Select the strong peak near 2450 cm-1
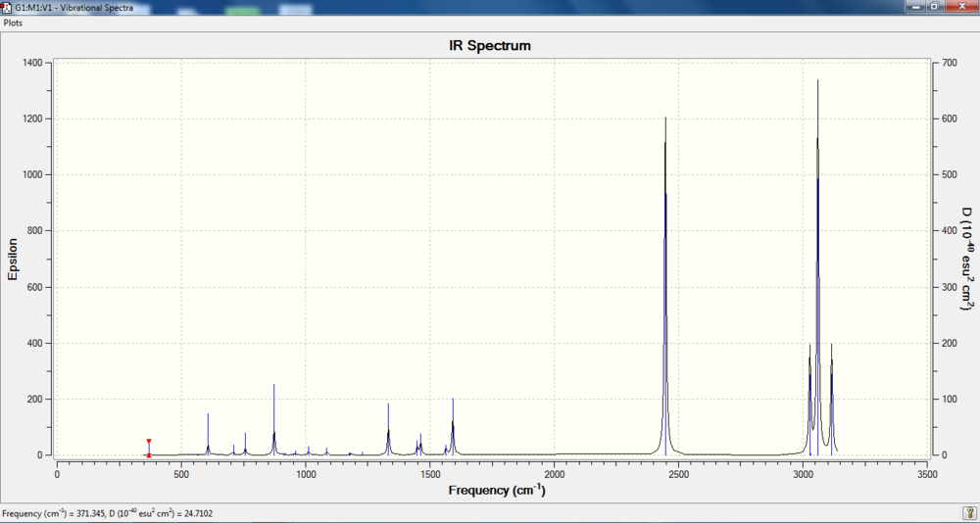The image size is (980, 523). (665, 286)
